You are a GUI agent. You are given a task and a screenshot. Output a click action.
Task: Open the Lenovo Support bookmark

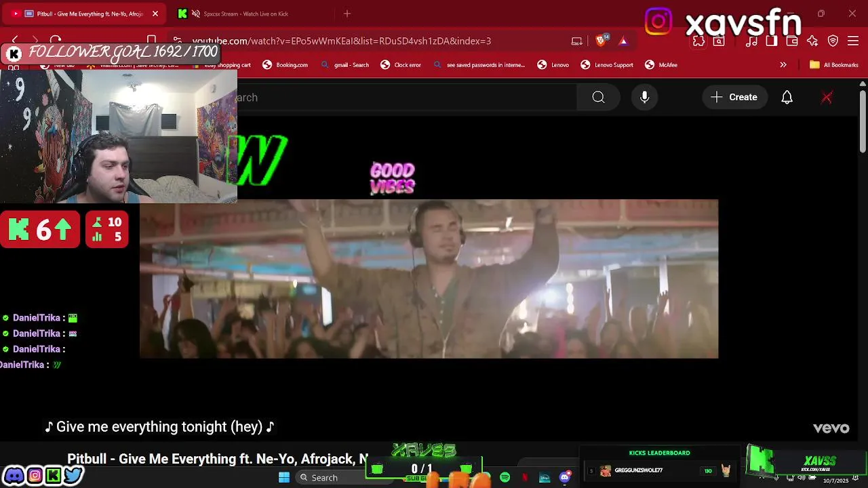pyautogui.click(x=607, y=65)
